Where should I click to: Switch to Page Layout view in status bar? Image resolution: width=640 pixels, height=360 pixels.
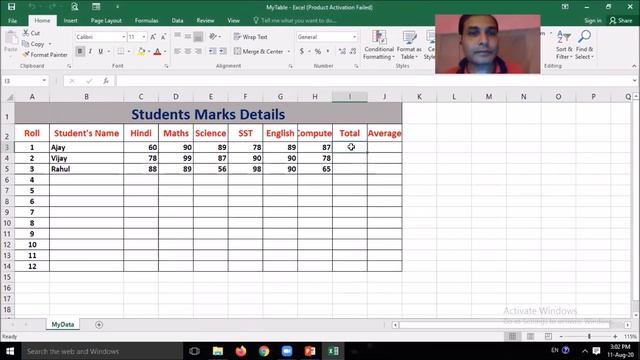530,336
